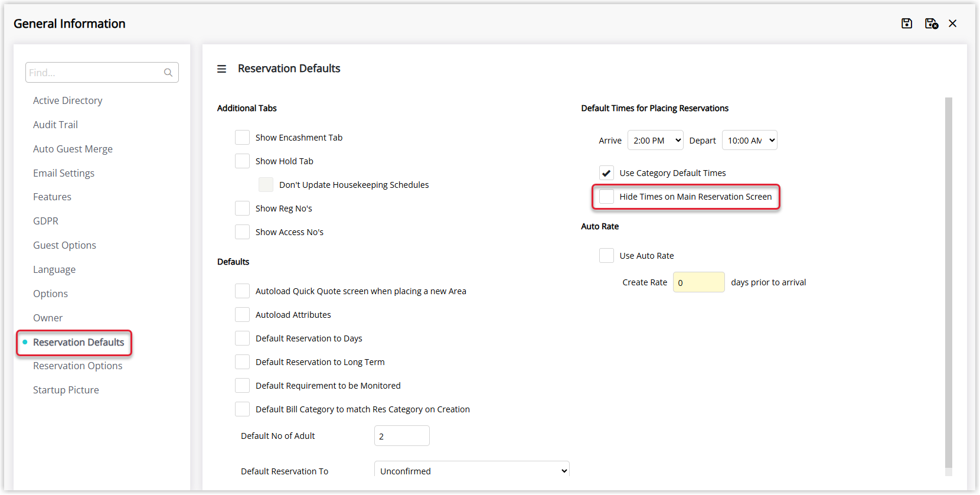Open Reservation Options
Viewport: 980px width, 495px height.
(78, 366)
